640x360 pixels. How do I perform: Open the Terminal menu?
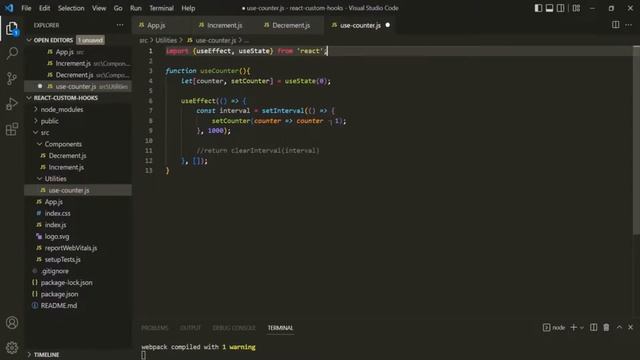coord(161,8)
